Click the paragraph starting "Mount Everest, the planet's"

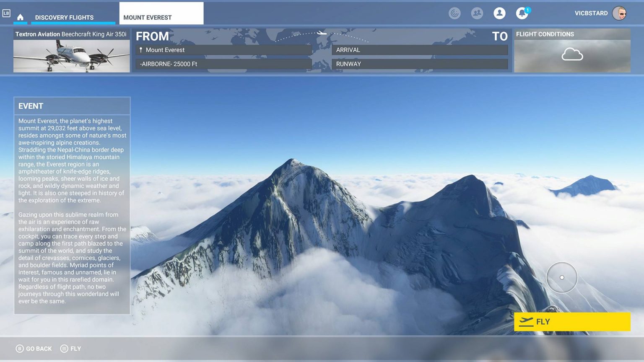tap(72, 160)
